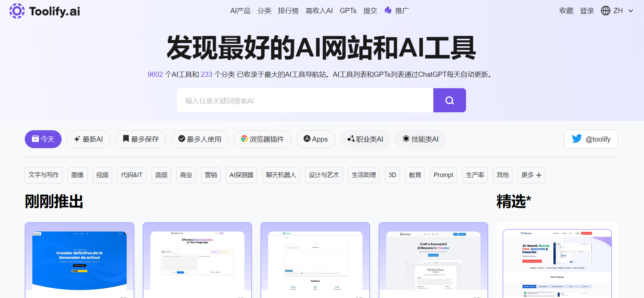Open the 排行榜 menu item

coord(288,11)
